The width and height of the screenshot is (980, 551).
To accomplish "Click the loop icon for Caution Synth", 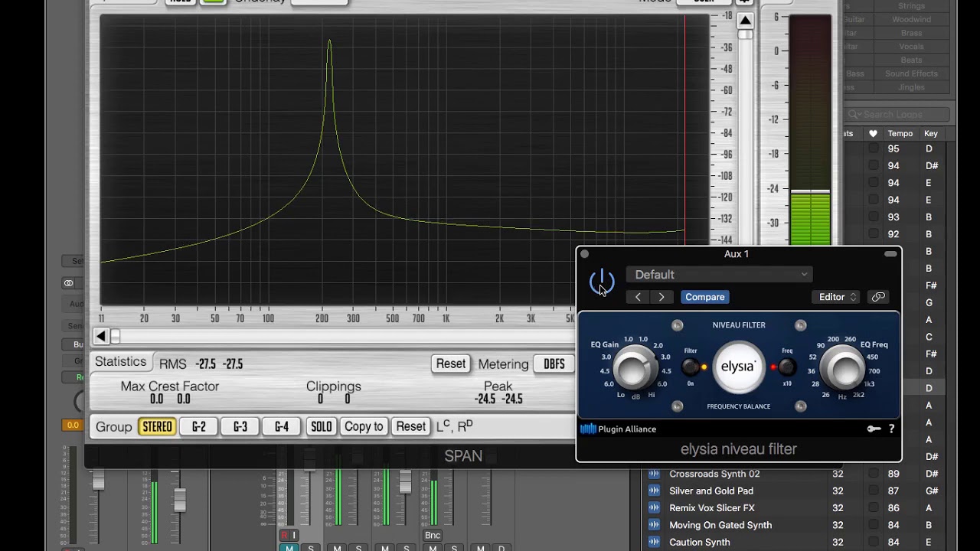I will [x=654, y=543].
